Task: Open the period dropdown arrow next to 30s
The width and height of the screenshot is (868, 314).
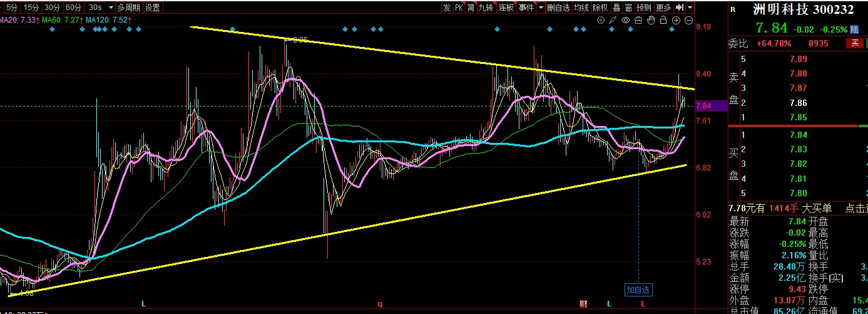Action: (x=110, y=8)
